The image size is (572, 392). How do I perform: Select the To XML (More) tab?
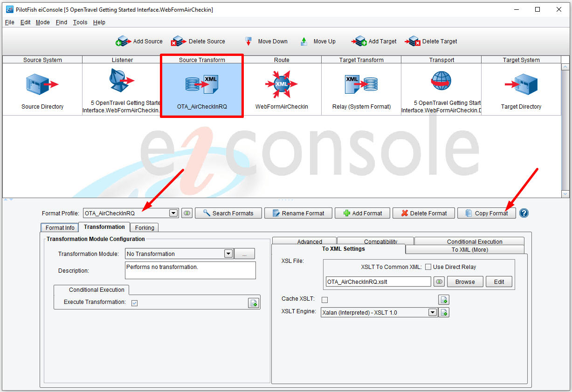click(x=465, y=249)
